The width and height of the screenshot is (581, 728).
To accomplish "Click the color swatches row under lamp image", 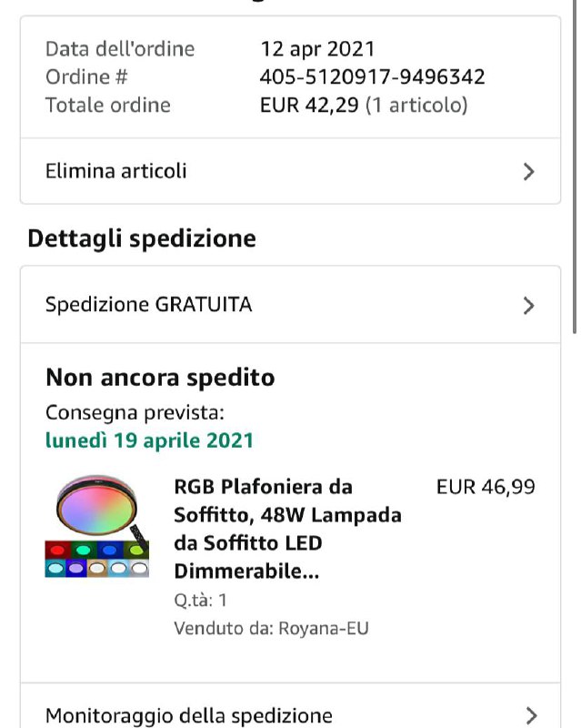I will (x=96, y=559).
